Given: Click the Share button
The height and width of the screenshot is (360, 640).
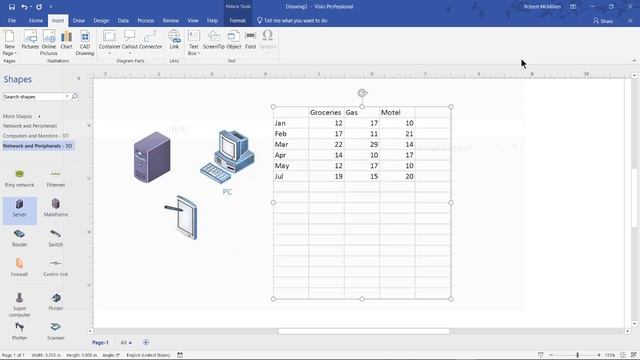Looking at the screenshot, I should [x=603, y=21].
